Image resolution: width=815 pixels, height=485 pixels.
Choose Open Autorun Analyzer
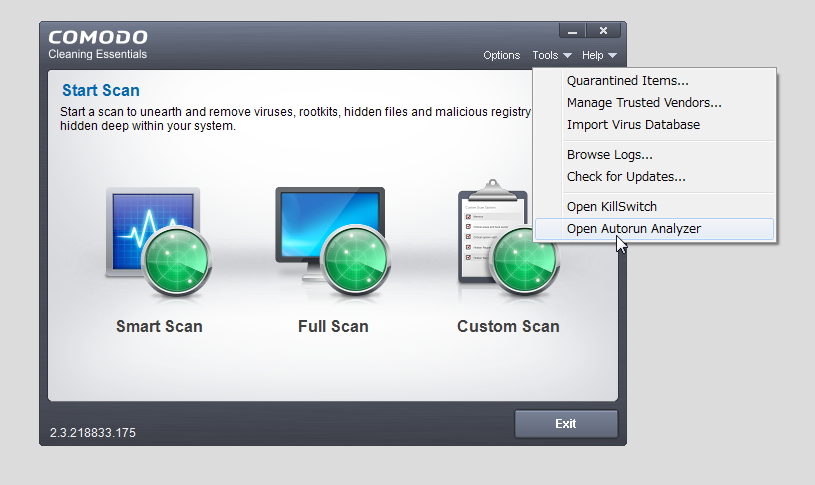[654, 229]
